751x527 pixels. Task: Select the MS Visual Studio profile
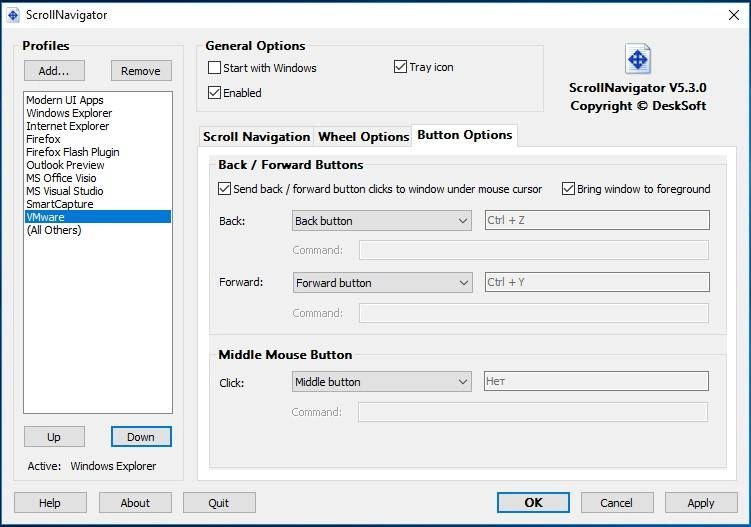click(98, 191)
